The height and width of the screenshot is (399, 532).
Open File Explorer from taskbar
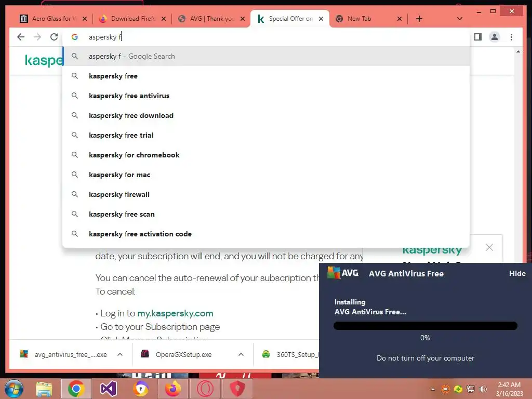coord(44,389)
